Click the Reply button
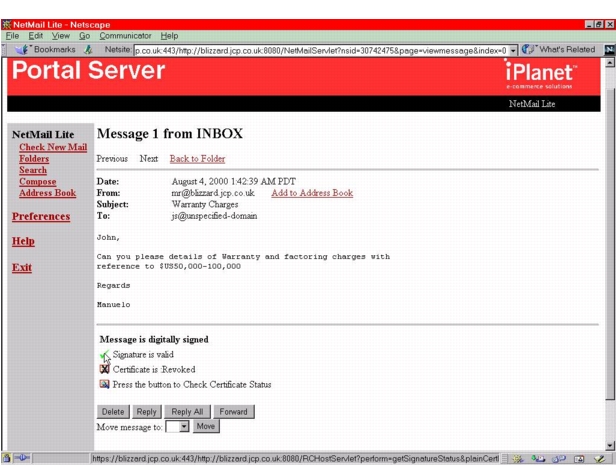Viewport: 616px width, 466px height. point(147,412)
